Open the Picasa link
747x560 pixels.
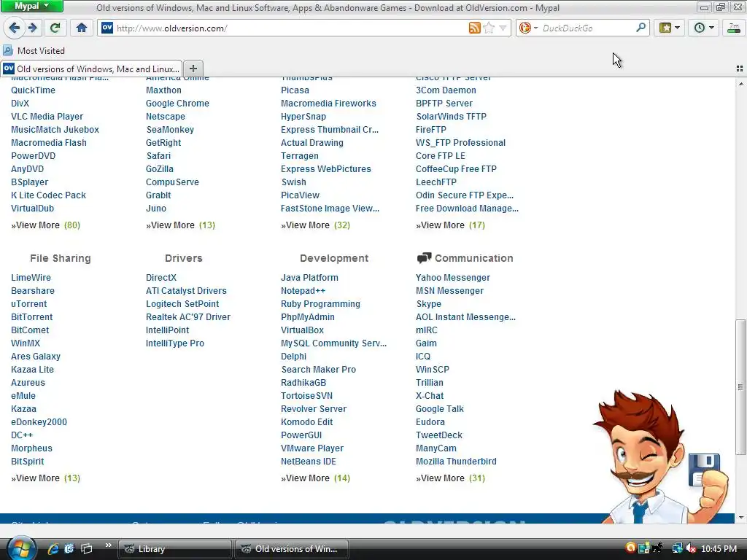click(295, 90)
